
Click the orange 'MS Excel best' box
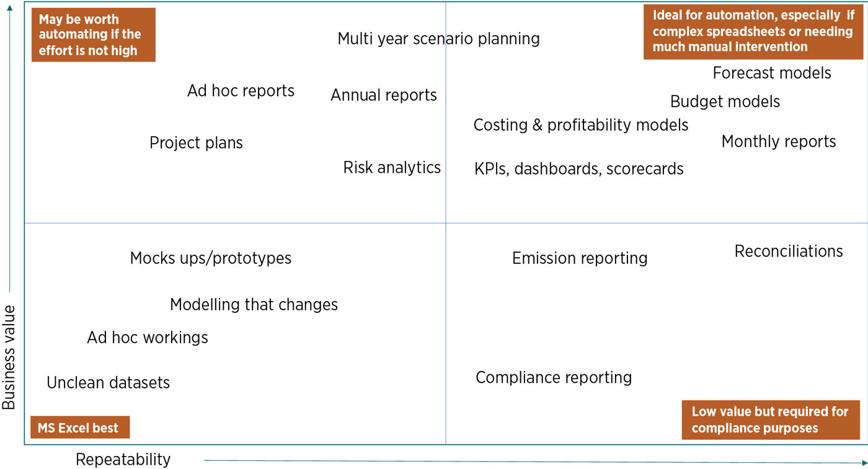(x=80, y=427)
